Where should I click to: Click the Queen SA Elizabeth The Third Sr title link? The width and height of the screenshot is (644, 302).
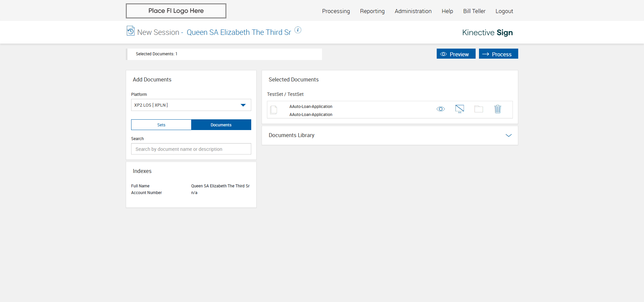pos(239,32)
